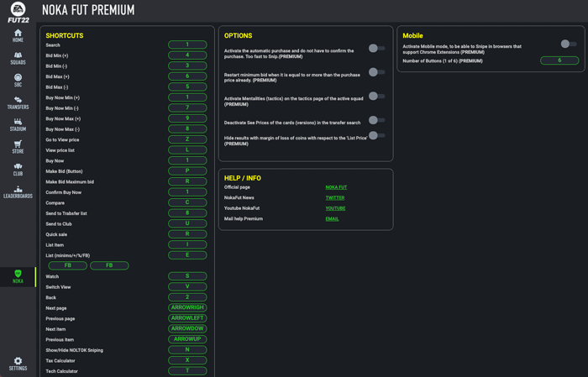Image resolution: width=588 pixels, height=377 pixels.
Task: Click the SHORTCUTS panel heading
Action: [x=65, y=35]
